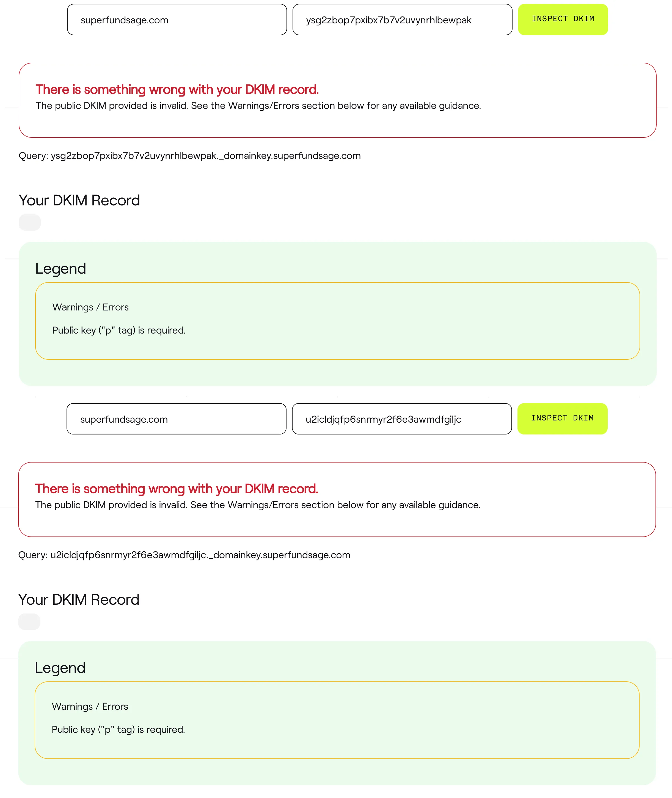Click the top INSPECT DKIM button
This screenshot has height=798, width=672.
[563, 19]
